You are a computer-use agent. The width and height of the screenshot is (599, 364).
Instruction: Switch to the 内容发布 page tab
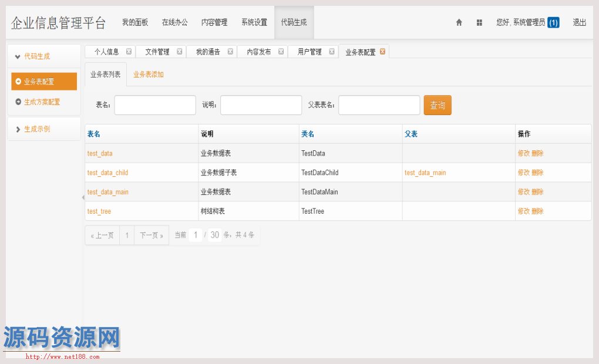tap(259, 52)
